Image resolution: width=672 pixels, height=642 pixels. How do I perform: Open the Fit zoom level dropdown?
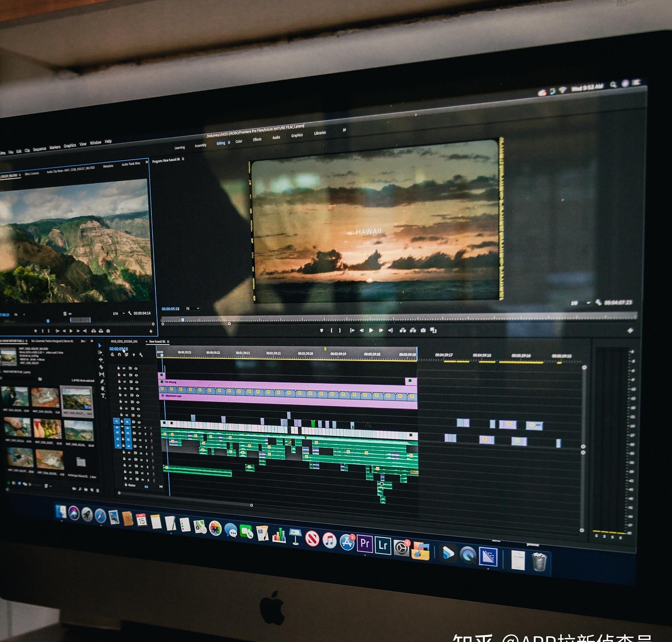click(x=193, y=309)
